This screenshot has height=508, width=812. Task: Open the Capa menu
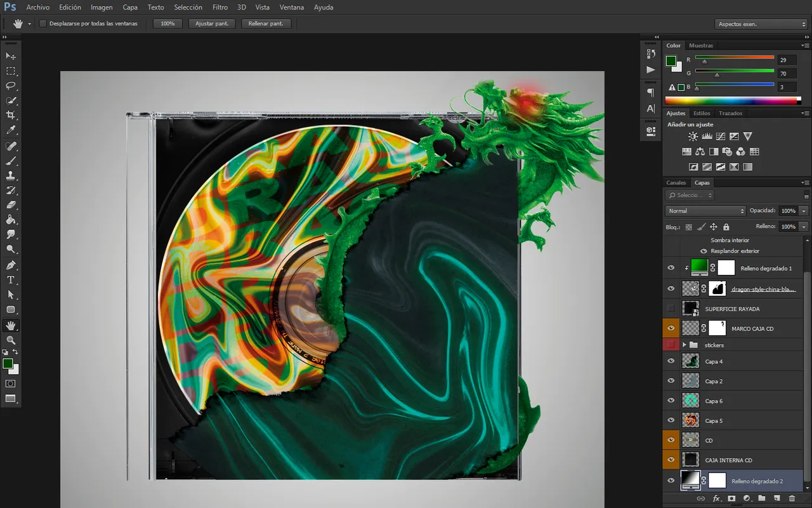pyautogui.click(x=130, y=8)
